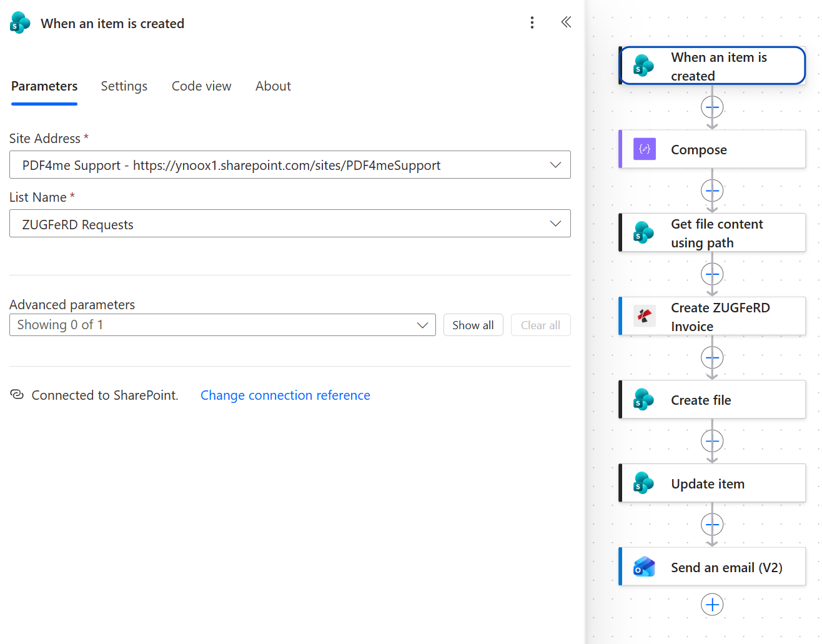822x644 pixels.
Task: Open the About tab
Action: tap(273, 86)
